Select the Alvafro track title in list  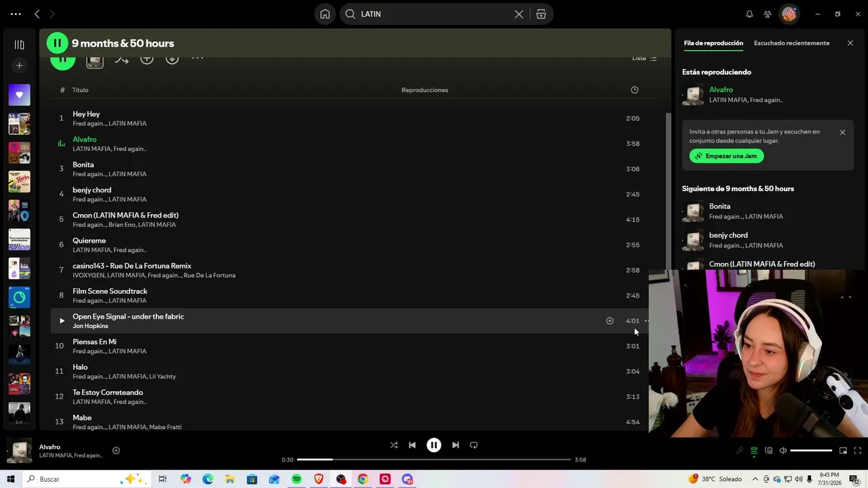(x=85, y=140)
